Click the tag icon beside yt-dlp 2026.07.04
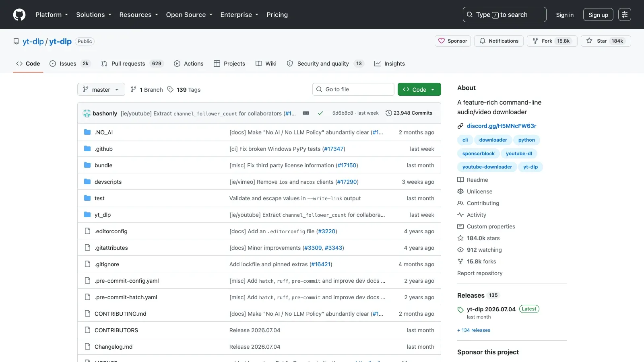Viewport: 644px width, 362px height. click(x=460, y=310)
